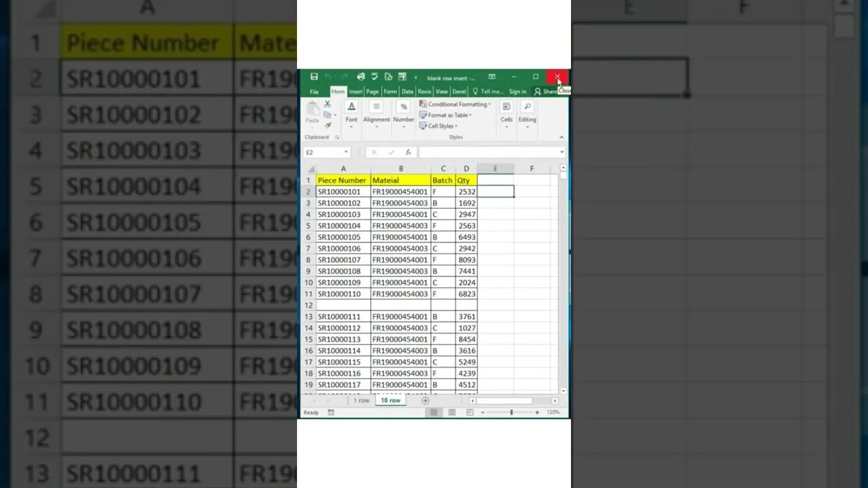Add a new sheet with plus icon
This screenshot has width=868, height=488.
[425, 401]
